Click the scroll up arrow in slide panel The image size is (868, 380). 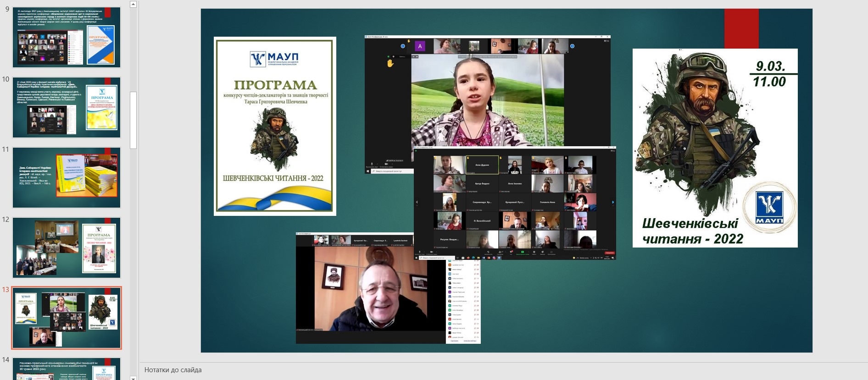133,4
